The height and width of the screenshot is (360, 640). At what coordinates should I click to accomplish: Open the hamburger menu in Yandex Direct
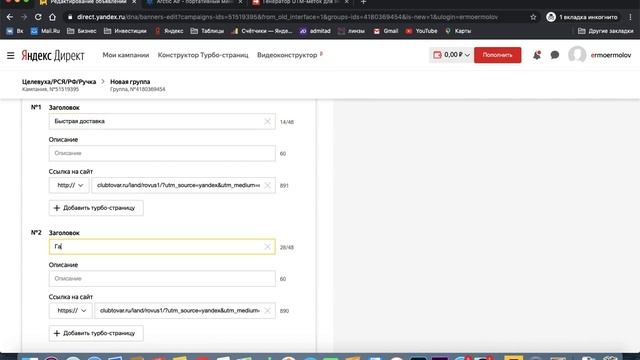11,55
